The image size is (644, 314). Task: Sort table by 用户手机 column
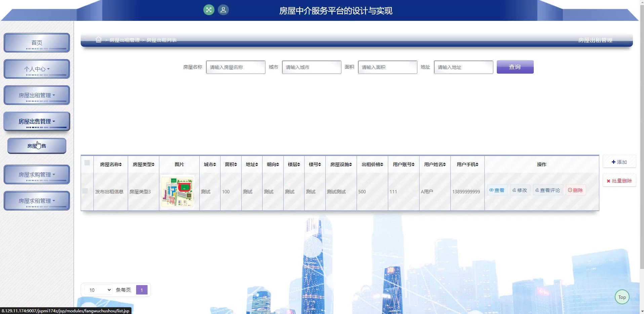(468, 164)
